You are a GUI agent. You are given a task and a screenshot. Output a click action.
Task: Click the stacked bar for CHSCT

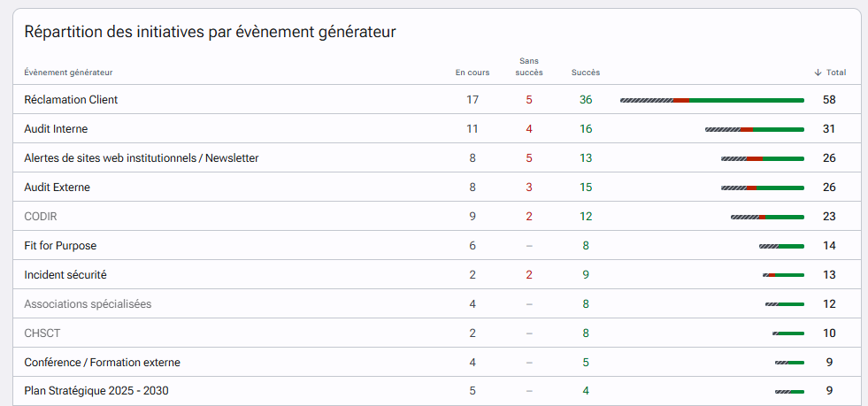(788, 333)
